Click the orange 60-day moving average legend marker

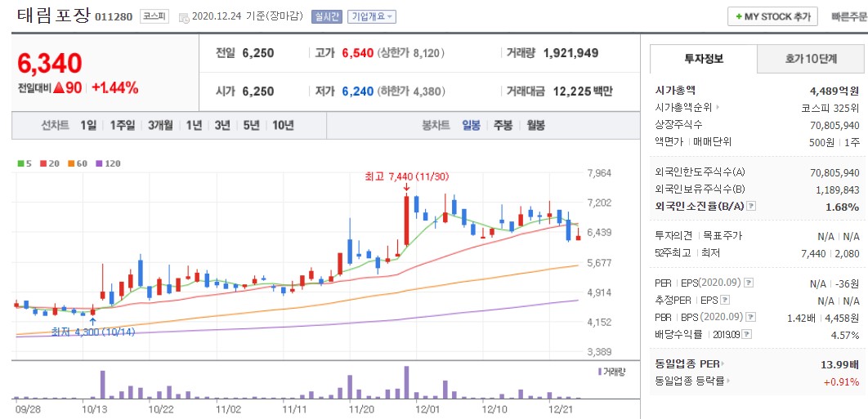pyautogui.click(x=71, y=164)
